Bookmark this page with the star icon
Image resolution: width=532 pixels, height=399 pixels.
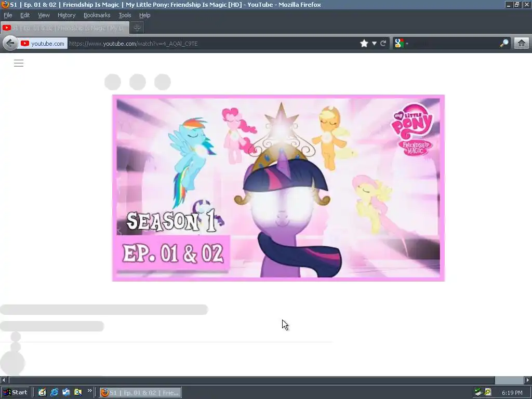[364, 44]
